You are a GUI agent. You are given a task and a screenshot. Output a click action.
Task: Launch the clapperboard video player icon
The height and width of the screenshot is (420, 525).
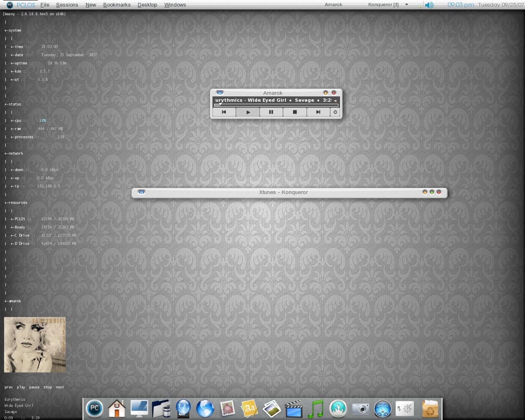[294, 409]
